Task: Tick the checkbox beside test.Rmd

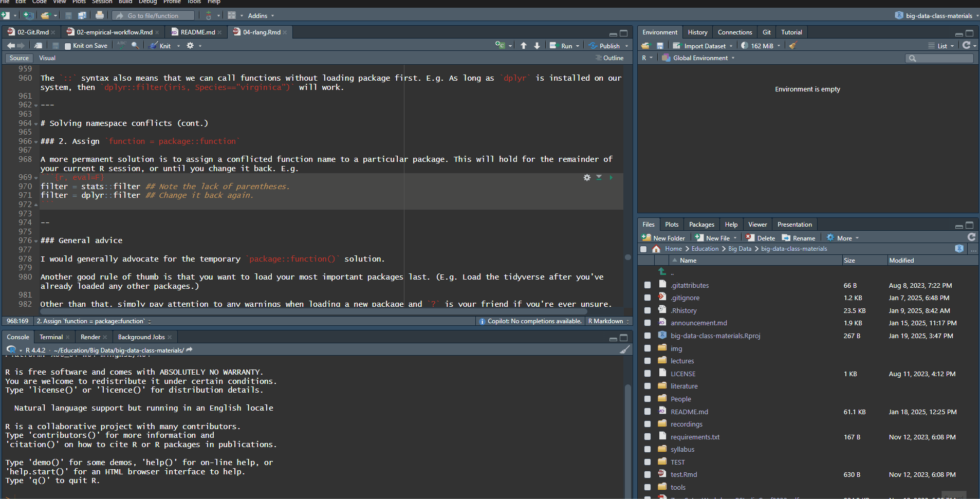Action: tap(648, 474)
